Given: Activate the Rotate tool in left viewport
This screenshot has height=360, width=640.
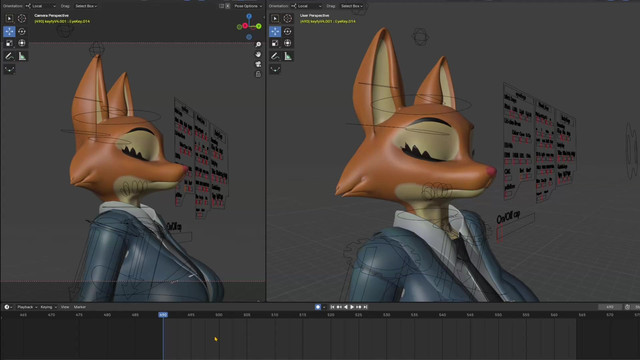Looking at the screenshot, I should pos(22,31).
